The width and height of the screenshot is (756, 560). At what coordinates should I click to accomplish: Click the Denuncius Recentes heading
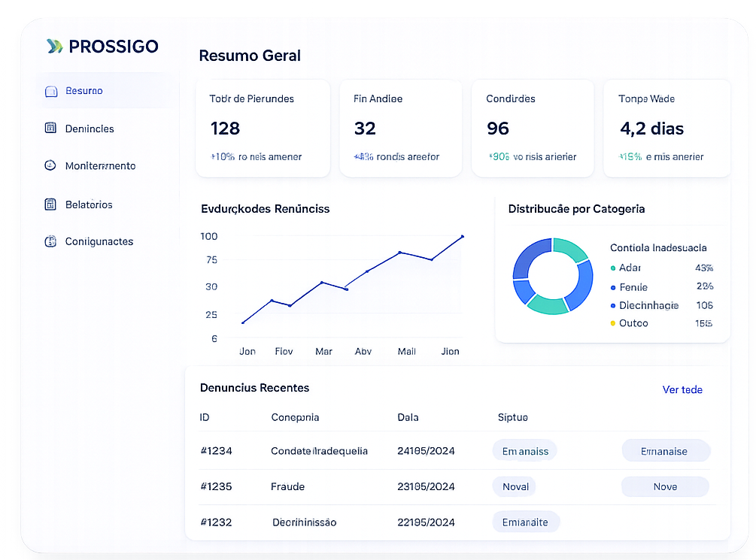coord(254,388)
